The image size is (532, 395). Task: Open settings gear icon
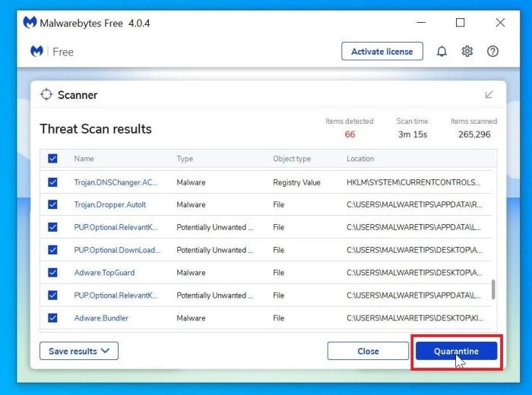pyautogui.click(x=467, y=52)
